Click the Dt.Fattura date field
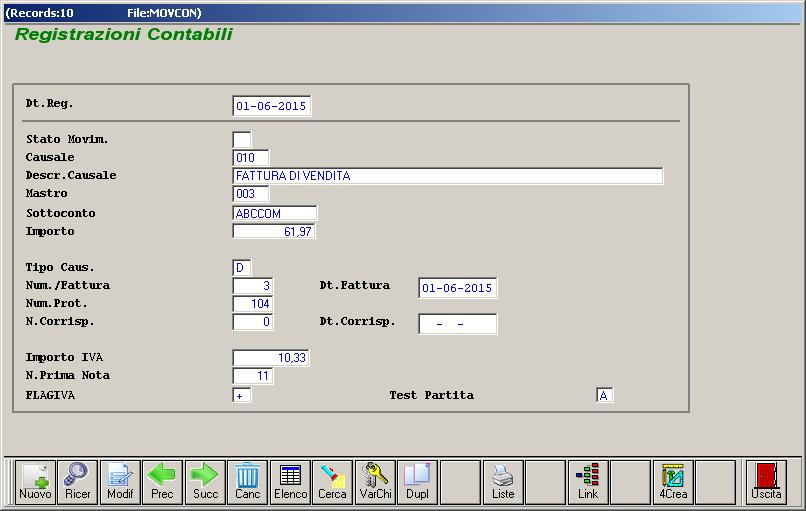The image size is (806, 511). 457,288
